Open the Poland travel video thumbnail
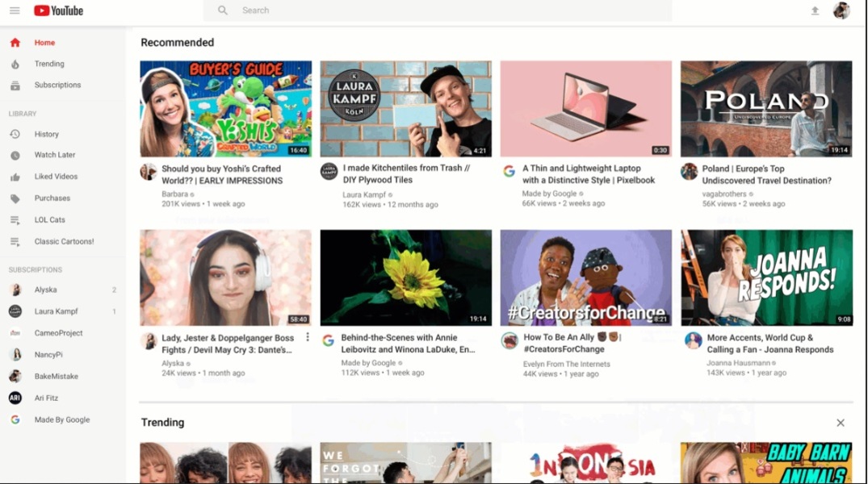Viewport: 868px width, 484px height. tap(765, 109)
